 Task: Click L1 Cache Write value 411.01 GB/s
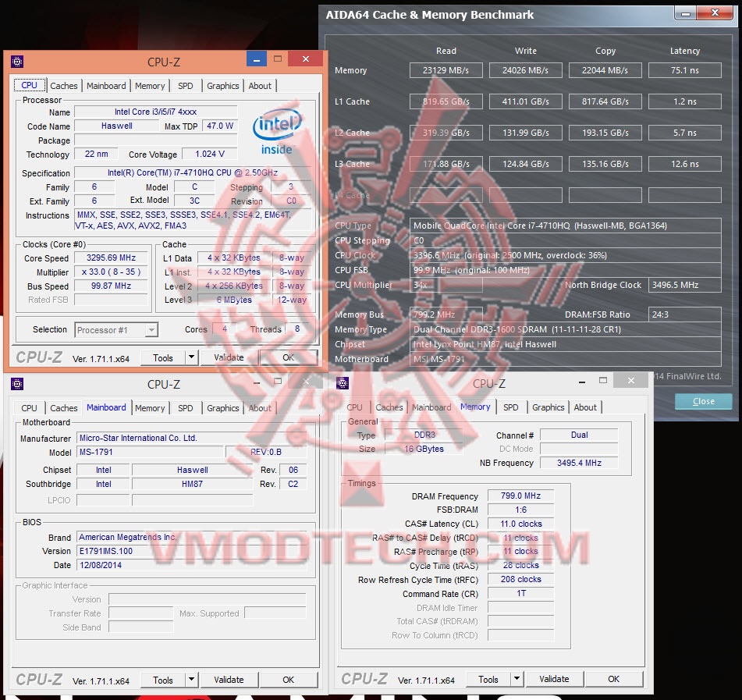pos(525,101)
